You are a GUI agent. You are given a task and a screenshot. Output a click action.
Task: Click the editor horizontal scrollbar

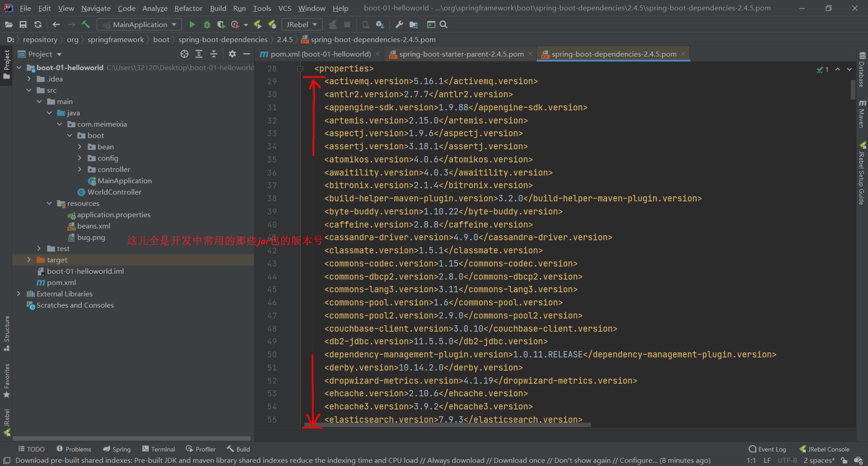(448, 425)
